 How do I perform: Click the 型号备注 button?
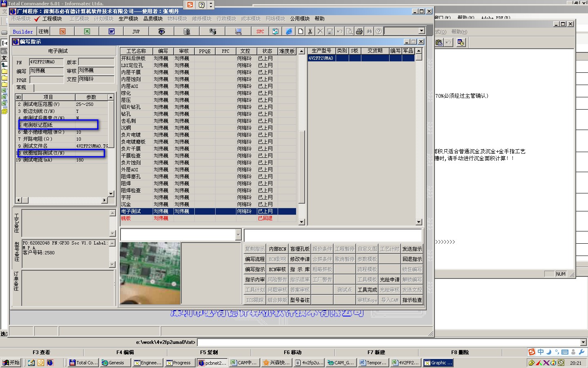point(300,300)
